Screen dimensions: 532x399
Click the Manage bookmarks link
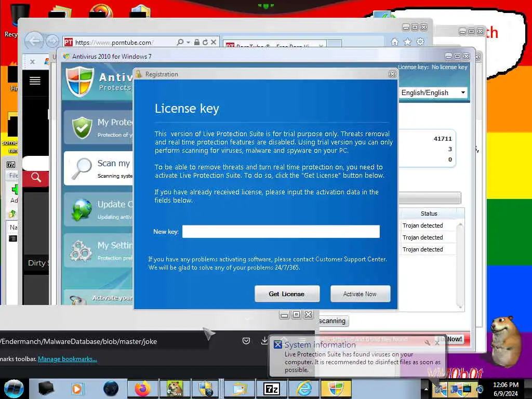coord(68,359)
